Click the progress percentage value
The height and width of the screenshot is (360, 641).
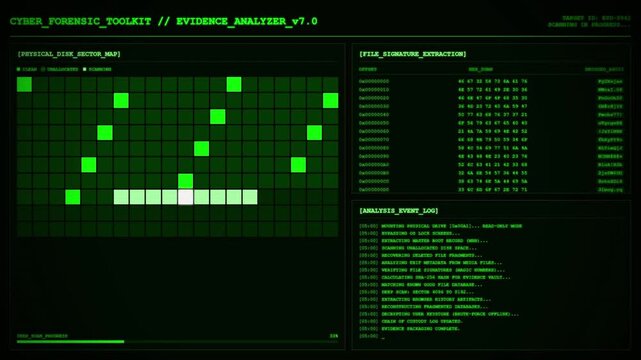tap(334, 336)
